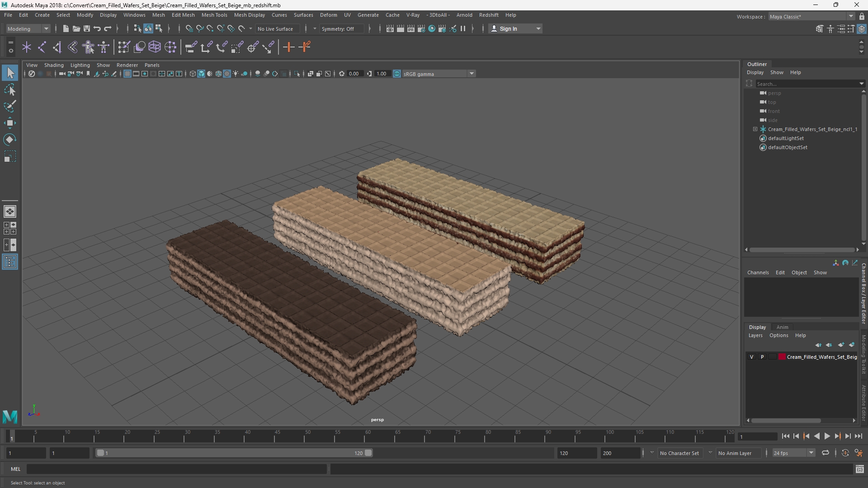
Task: Open the 24 fps frame rate dropdown
Action: coord(793,453)
